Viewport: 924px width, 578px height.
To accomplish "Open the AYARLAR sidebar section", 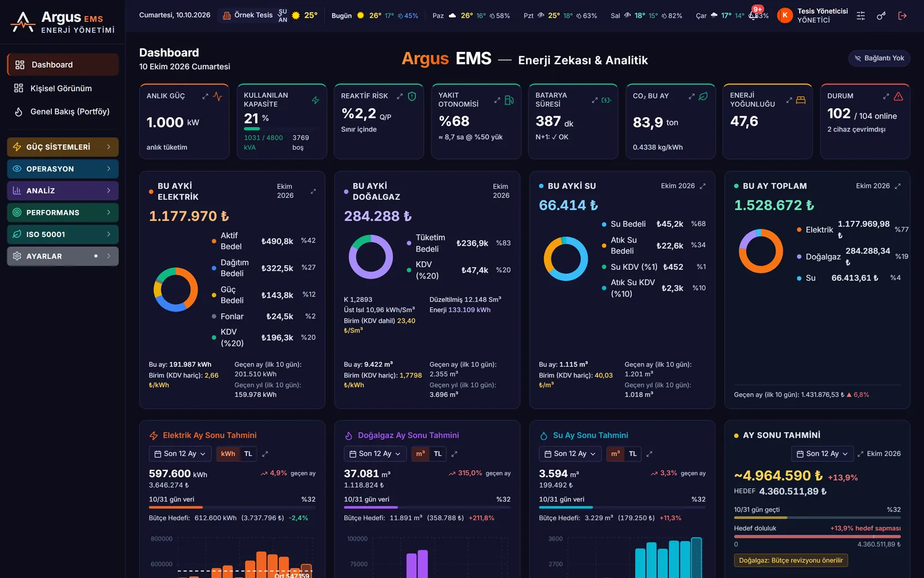I will click(63, 256).
